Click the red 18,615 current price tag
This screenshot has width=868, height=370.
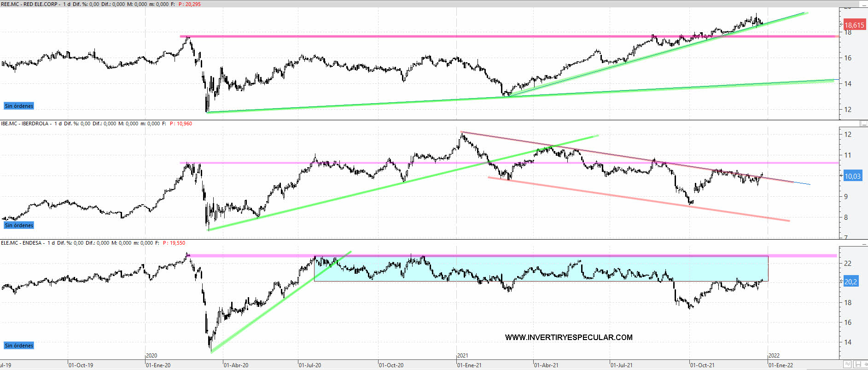click(x=854, y=25)
